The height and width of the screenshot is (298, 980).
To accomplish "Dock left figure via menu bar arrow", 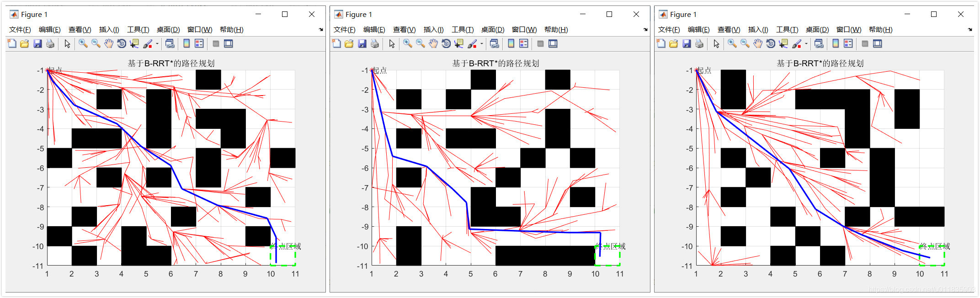I will pos(321,30).
